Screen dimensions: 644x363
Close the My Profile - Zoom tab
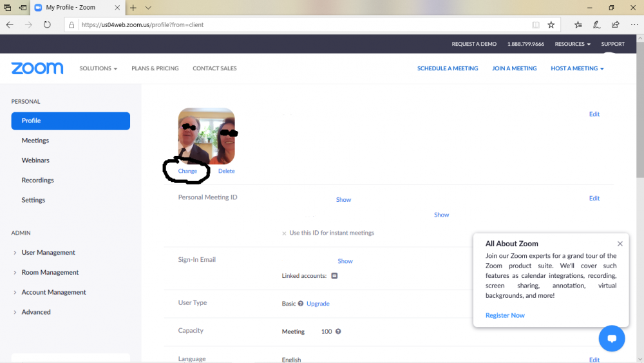pyautogui.click(x=117, y=7)
